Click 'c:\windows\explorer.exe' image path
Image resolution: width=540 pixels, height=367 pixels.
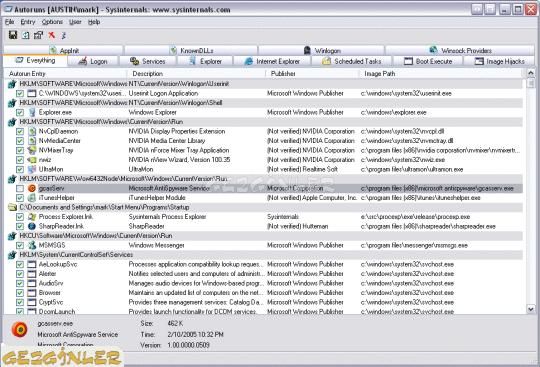click(x=394, y=112)
